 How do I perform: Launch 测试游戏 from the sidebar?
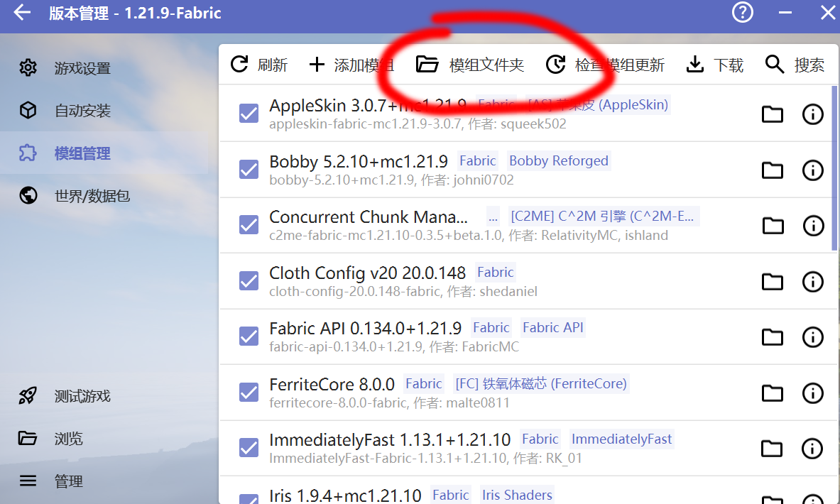coord(82,396)
